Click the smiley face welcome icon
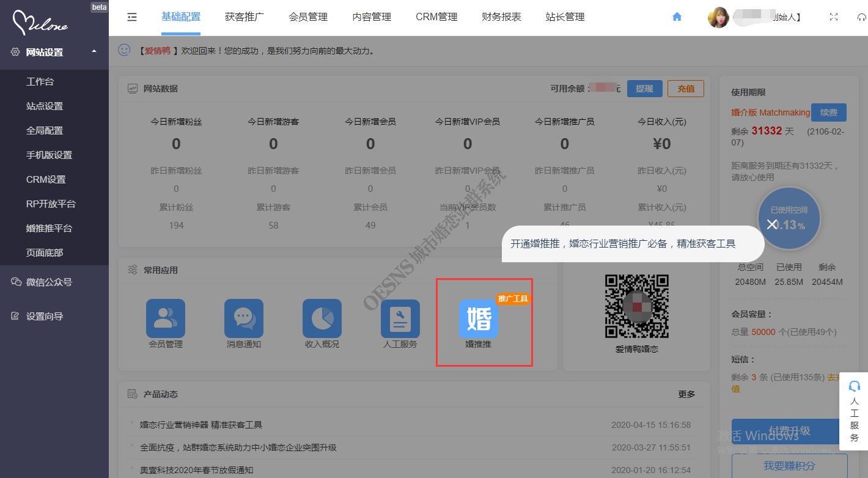 (x=124, y=50)
